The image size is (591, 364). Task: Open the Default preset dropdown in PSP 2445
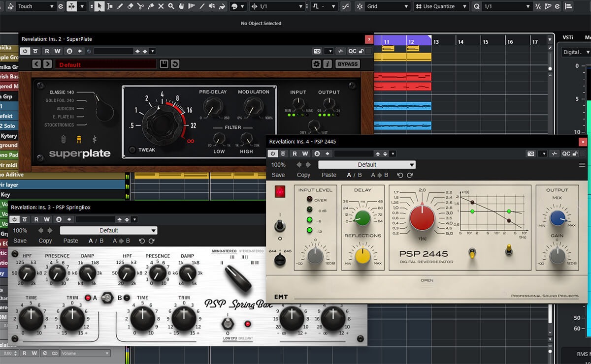[x=367, y=165]
